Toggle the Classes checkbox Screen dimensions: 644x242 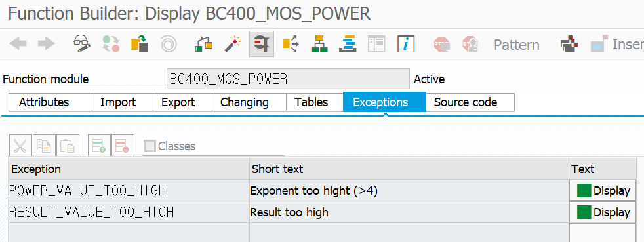tap(150, 146)
